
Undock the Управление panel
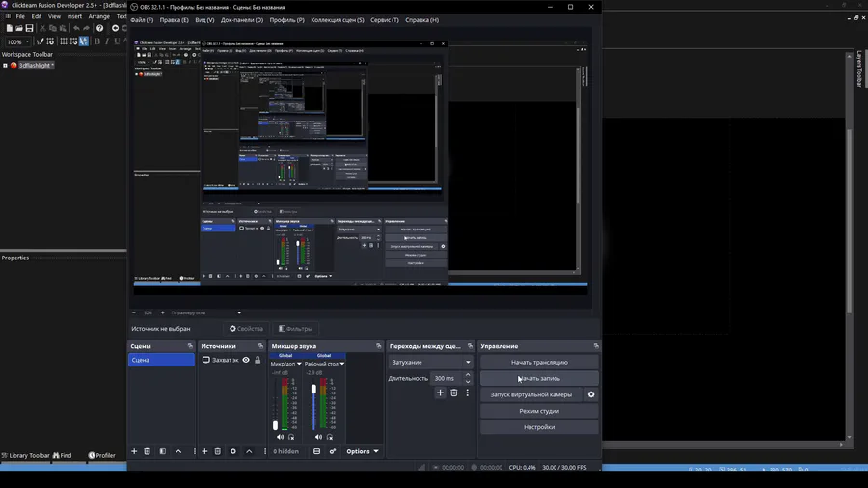(x=596, y=346)
